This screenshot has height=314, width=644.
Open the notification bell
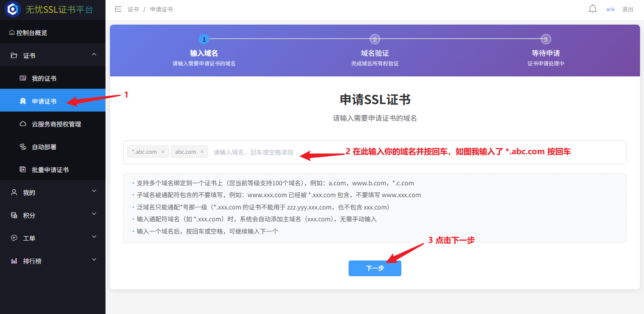point(593,9)
